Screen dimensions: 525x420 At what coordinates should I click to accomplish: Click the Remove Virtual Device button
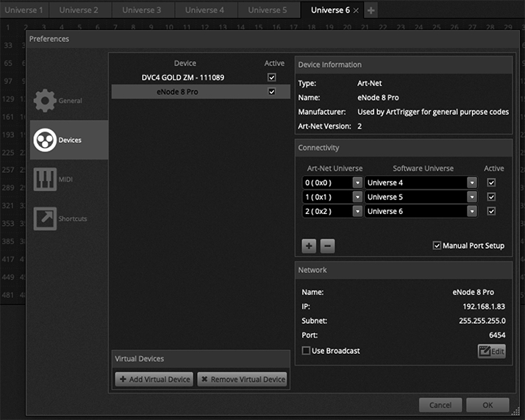coord(242,379)
